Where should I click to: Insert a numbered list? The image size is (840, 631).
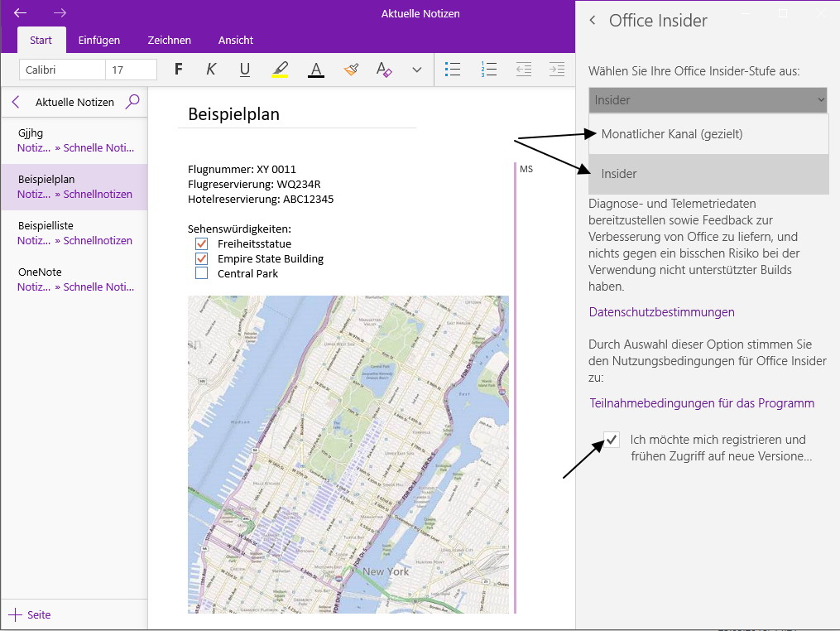488,70
